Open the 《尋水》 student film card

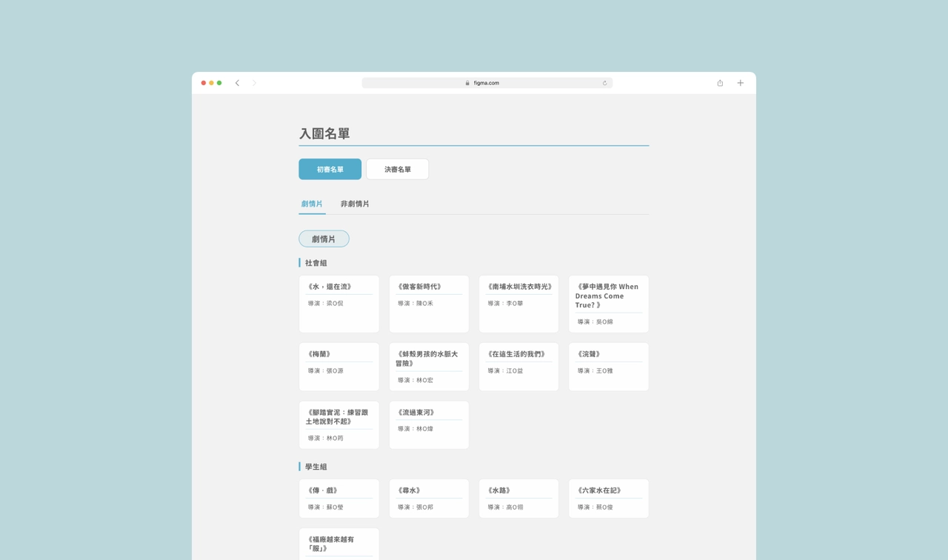coord(429,499)
